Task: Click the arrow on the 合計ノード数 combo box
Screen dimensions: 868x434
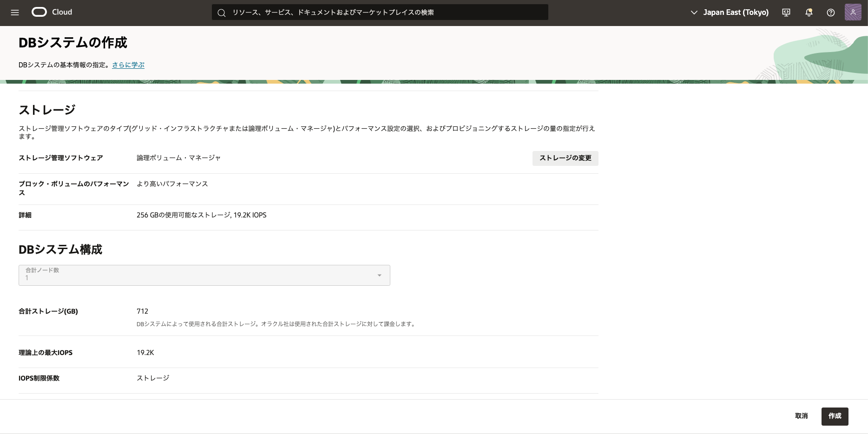Action: click(379, 276)
